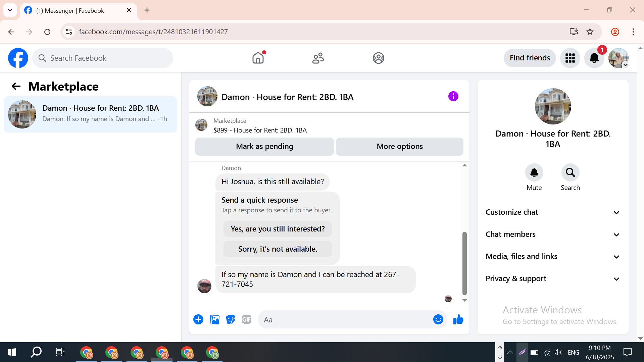
Task: Open the emoji picker
Action: tap(438, 319)
